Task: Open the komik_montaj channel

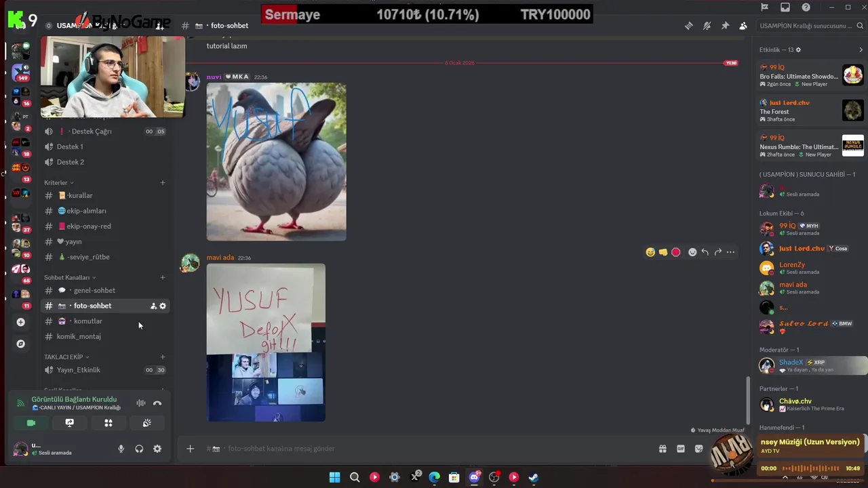Action: coord(104,336)
